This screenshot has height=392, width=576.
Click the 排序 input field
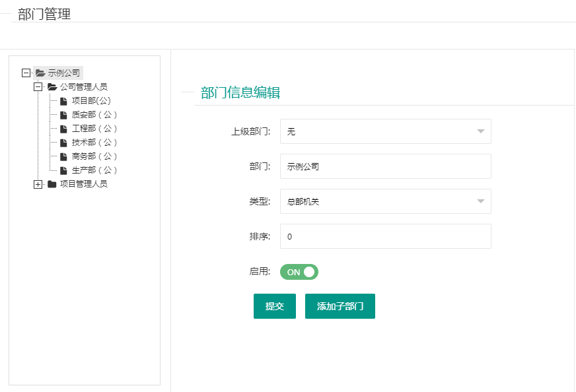[x=385, y=236]
